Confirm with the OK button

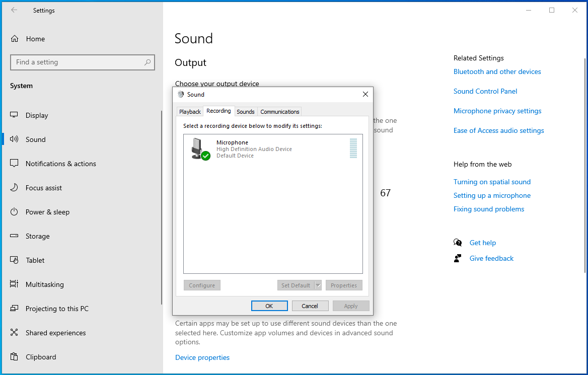click(x=269, y=306)
